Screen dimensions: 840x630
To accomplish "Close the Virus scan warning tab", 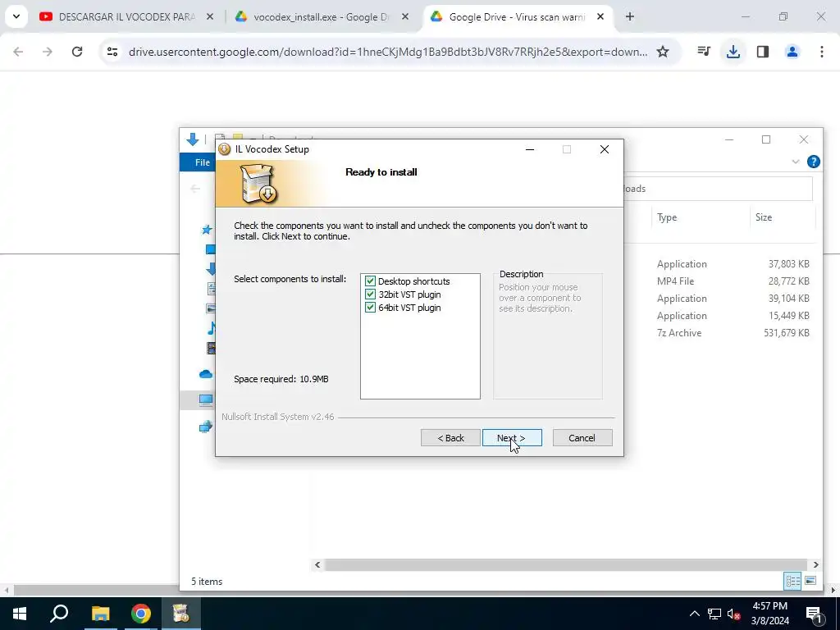I will (600, 16).
